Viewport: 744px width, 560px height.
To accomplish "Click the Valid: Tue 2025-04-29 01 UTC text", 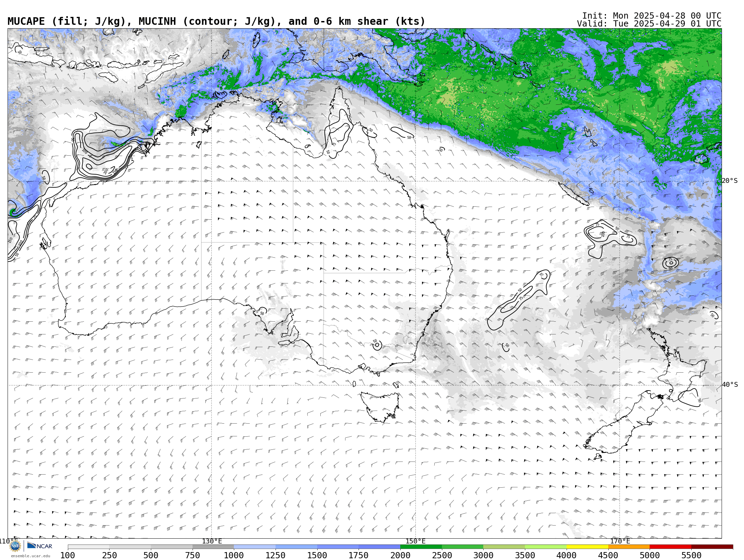I will coord(649,24).
